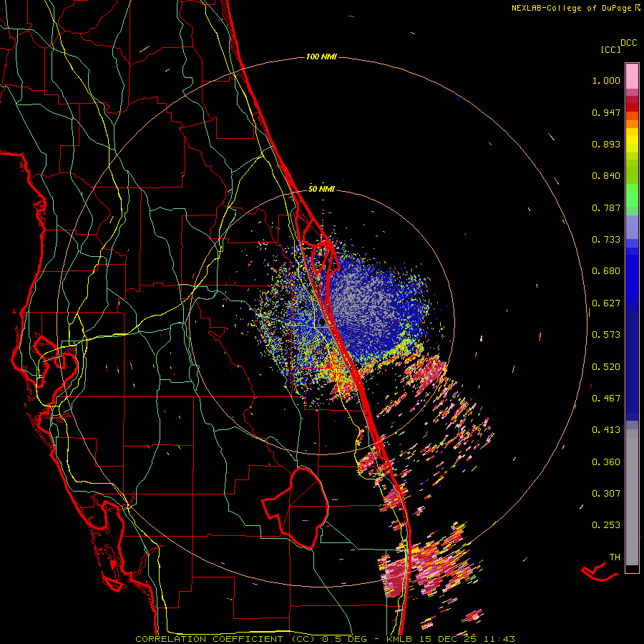Click the 0.360 scale value
Viewport: 644px width, 644px height.
coord(606,462)
